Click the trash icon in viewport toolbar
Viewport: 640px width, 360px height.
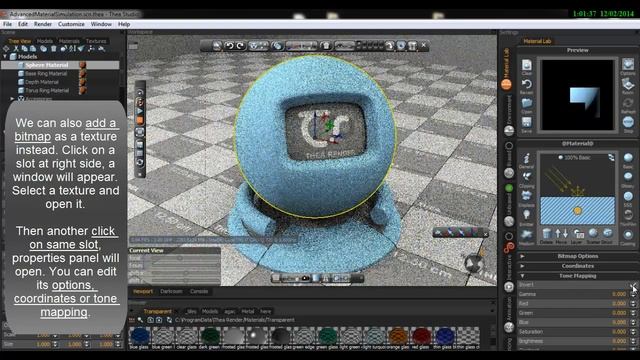(326, 46)
